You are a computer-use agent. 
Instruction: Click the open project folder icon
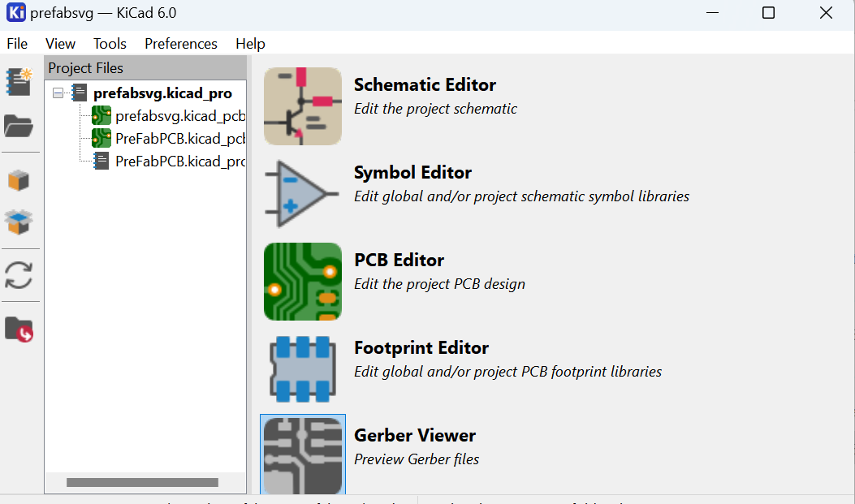coord(19,126)
